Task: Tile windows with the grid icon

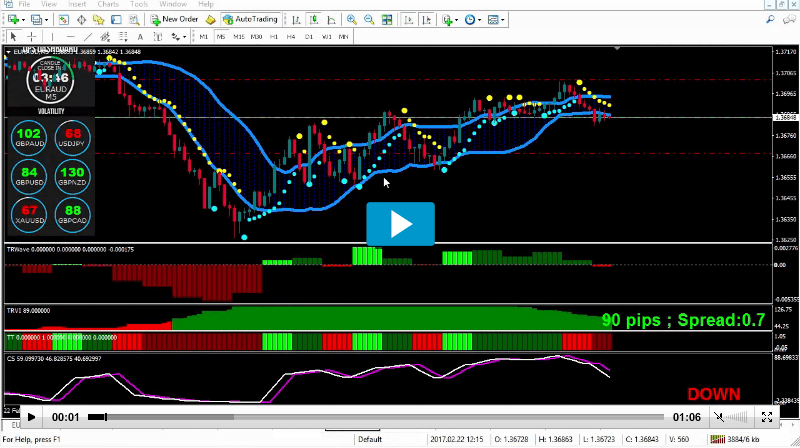Action: click(x=387, y=20)
